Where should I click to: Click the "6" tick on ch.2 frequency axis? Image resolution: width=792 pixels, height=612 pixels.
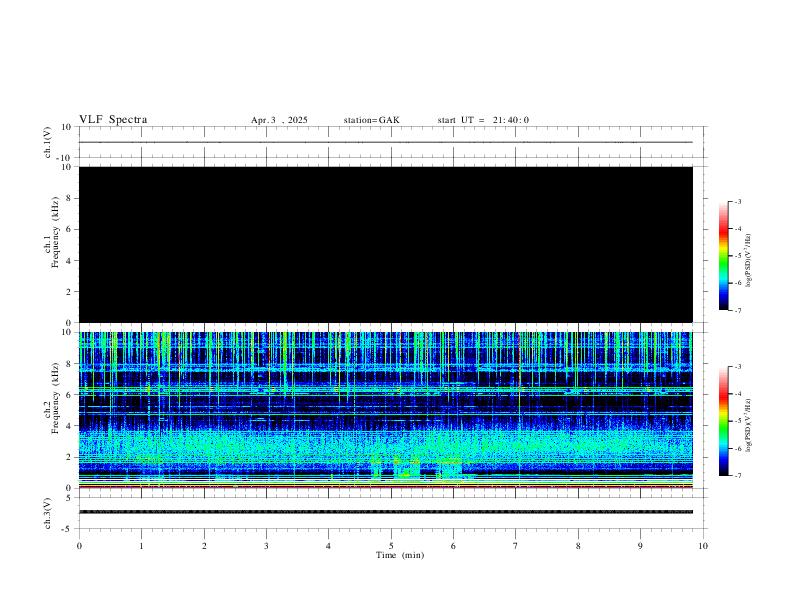[x=69, y=394]
